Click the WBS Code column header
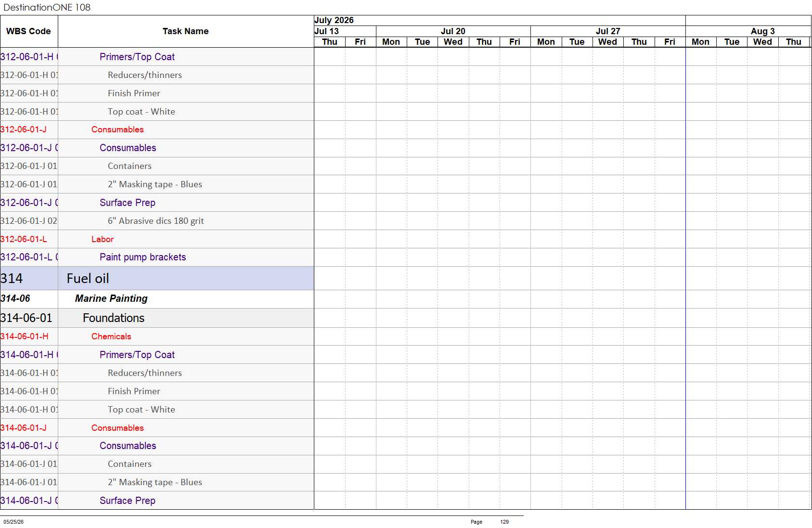Screen dimensions: 812x528 (x=28, y=31)
